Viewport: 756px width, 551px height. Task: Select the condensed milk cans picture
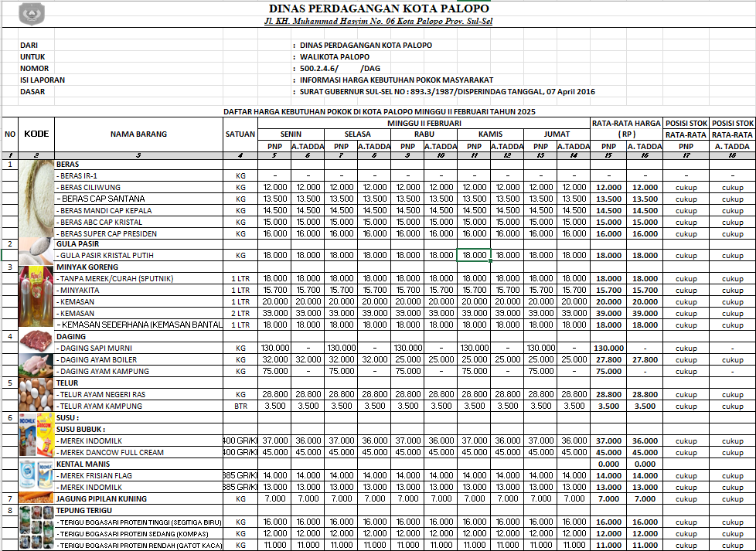pos(36,475)
